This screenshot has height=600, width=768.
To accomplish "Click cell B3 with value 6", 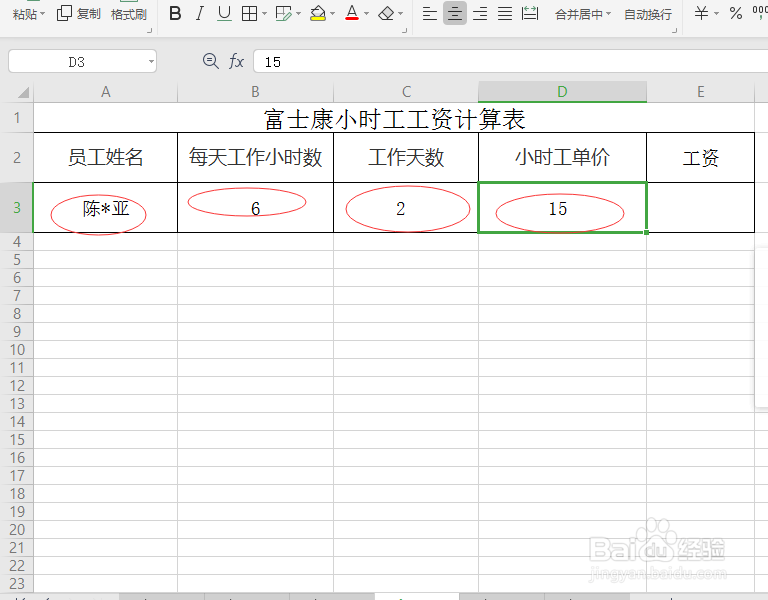I will [x=255, y=208].
